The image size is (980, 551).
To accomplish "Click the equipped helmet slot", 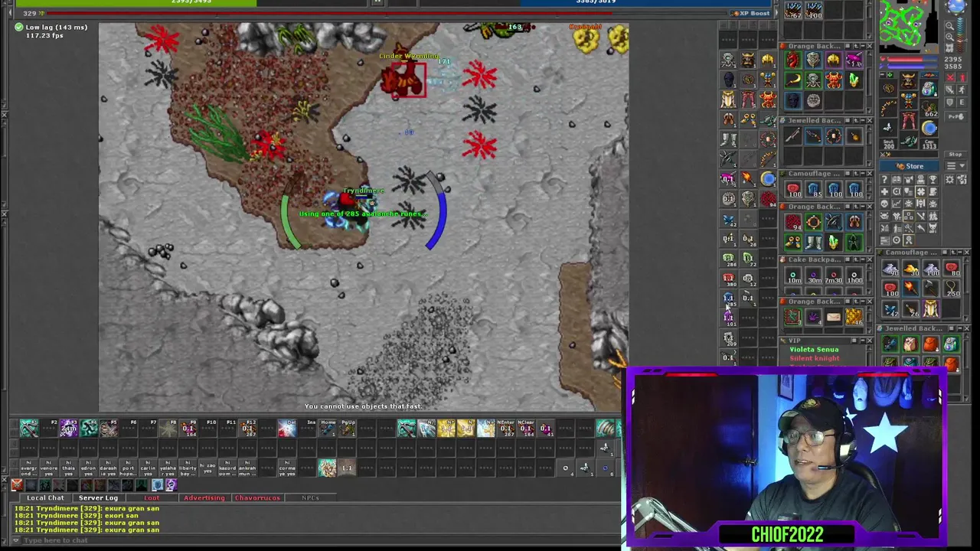I will (x=908, y=80).
